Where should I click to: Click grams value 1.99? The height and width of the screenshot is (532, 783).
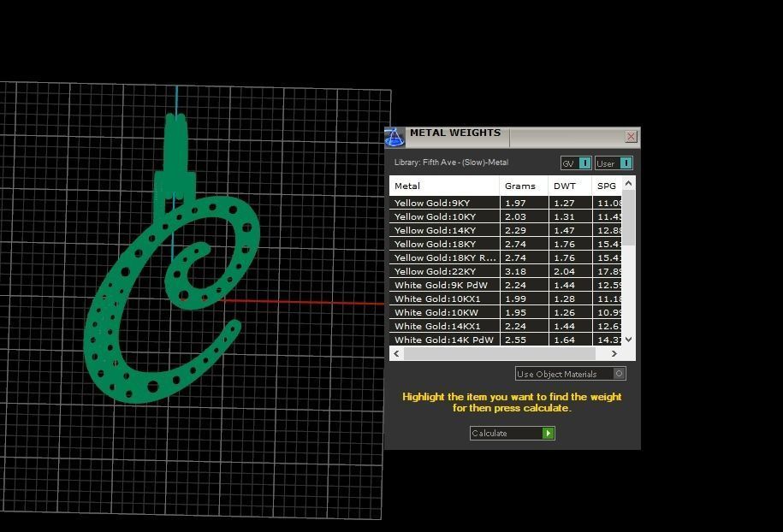coord(515,299)
